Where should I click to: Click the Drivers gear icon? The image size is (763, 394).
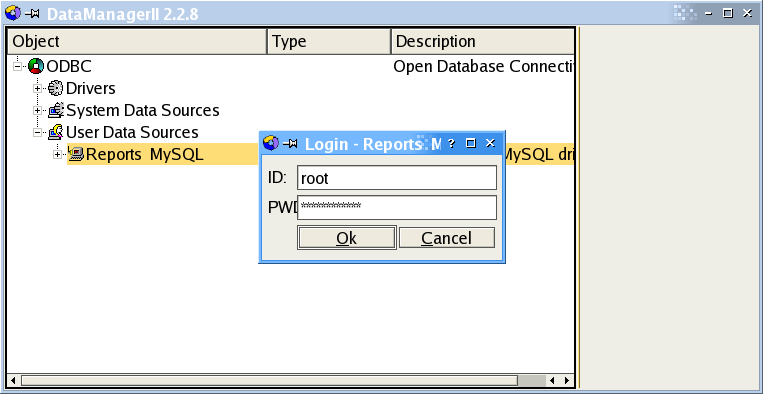[56, 88]
